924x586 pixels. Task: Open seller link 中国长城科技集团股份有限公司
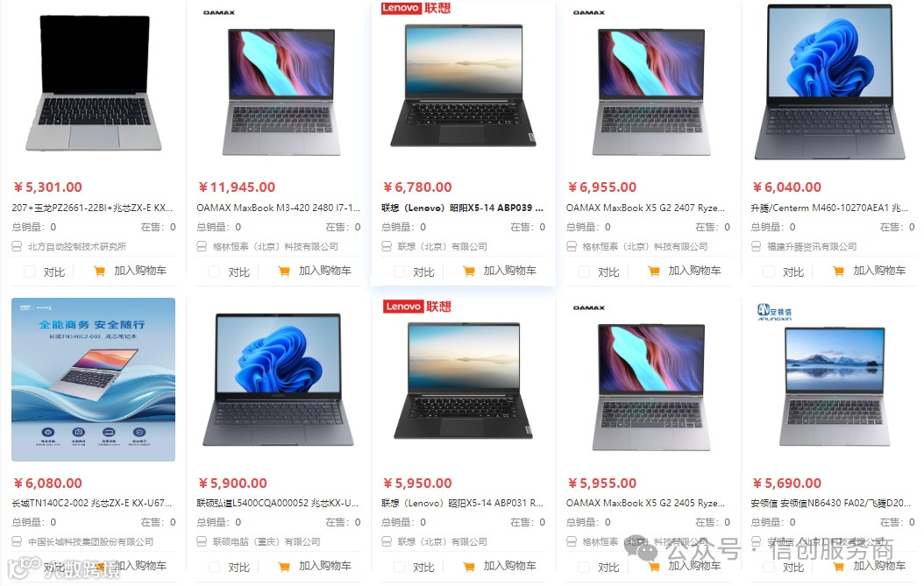tap(91, 541)
